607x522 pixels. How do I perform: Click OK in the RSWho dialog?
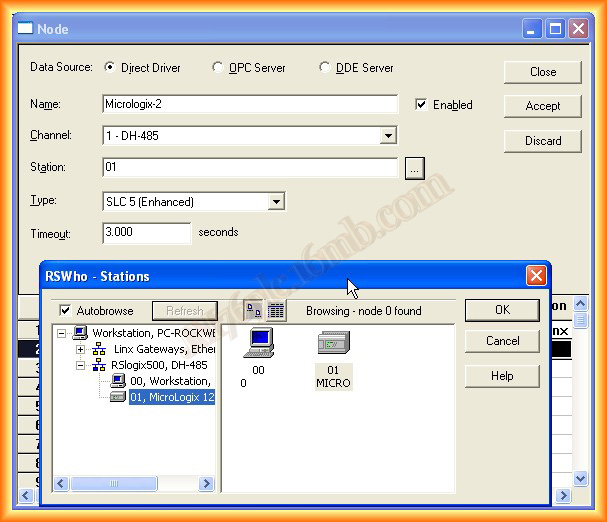pos(502,310)
